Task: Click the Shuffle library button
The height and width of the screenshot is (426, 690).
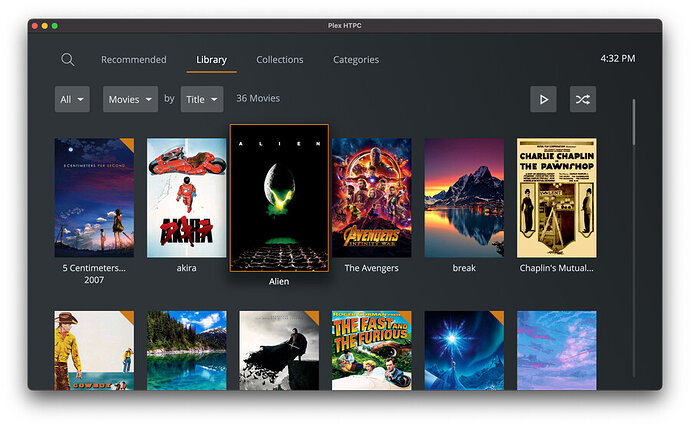Action: click(583, 99)
